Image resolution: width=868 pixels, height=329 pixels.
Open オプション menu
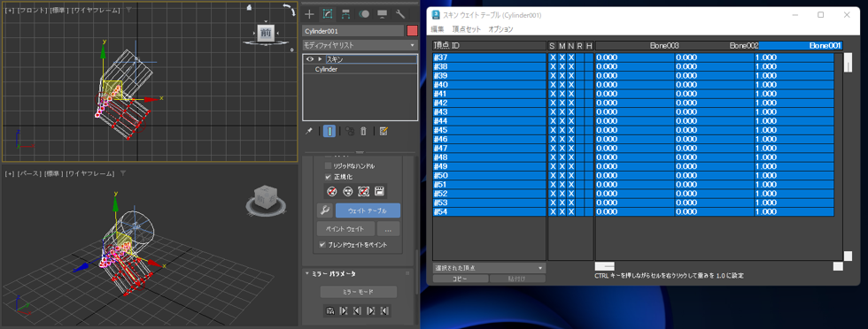[x=500, y=29]
